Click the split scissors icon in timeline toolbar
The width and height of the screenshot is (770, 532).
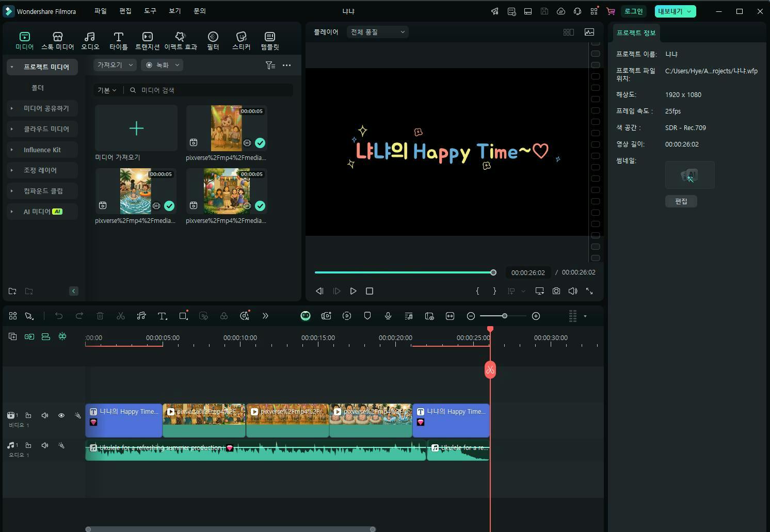coord(121,316)
